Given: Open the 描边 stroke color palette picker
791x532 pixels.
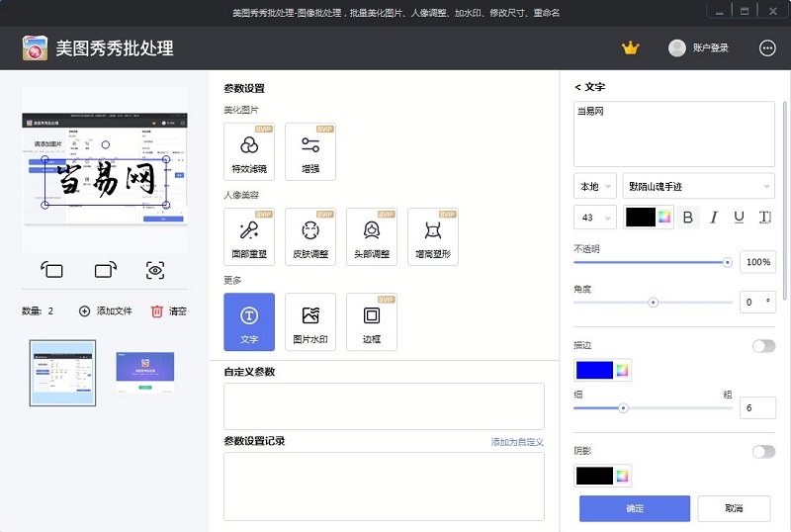Looking at the screenshot, I should pyautogui.click(x=622, y=370).
